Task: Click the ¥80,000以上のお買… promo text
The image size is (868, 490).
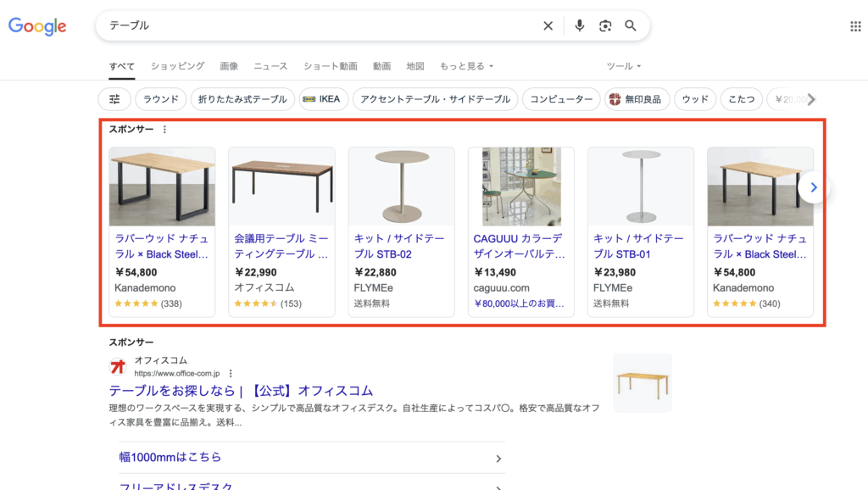Action: point(519,303)
